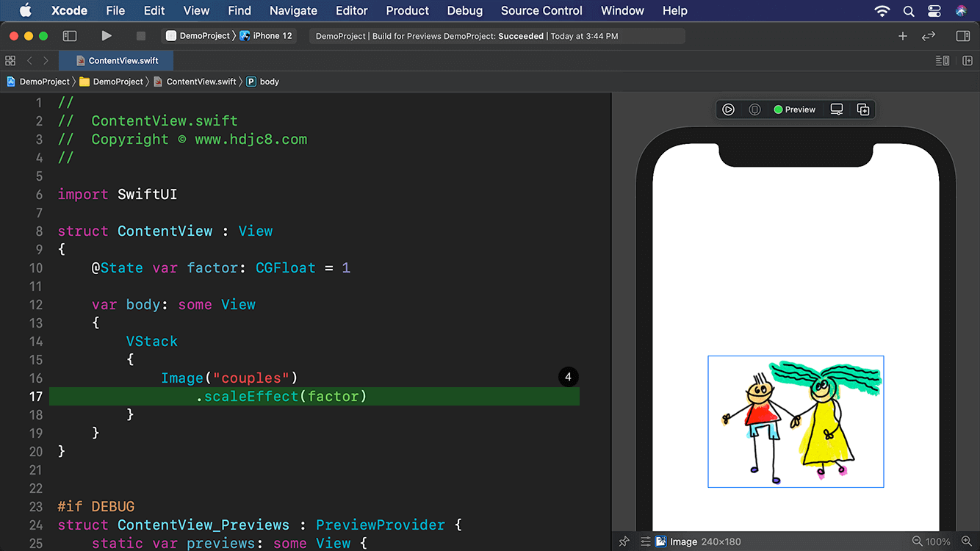Choose the DemoProject scheme

[x=198, y=35]
